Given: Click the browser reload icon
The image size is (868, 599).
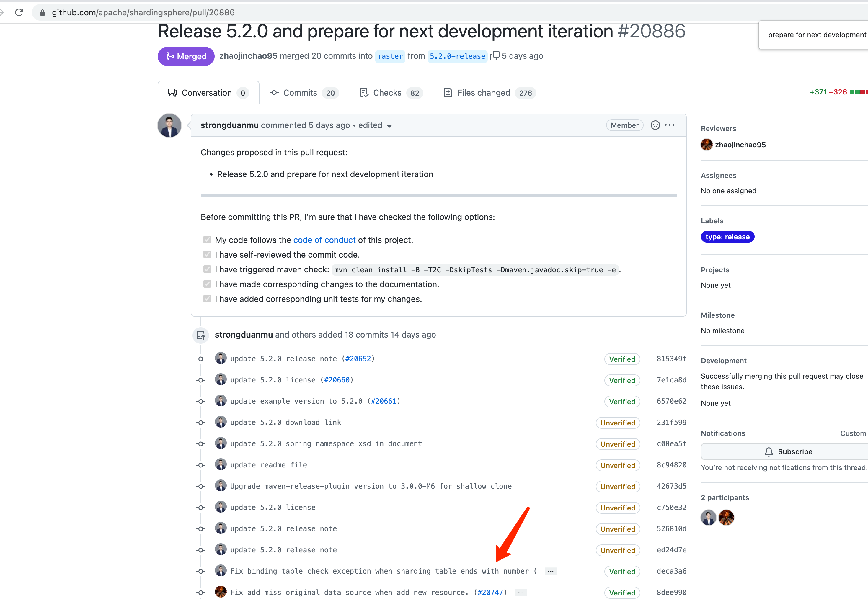Looking at the screenshot, I should (19, 12).
